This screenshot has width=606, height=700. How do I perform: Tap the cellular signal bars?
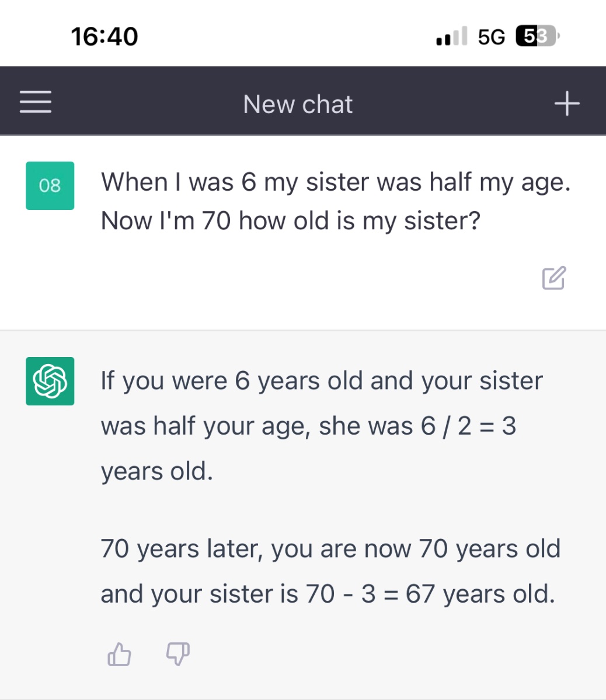(452, 37)
